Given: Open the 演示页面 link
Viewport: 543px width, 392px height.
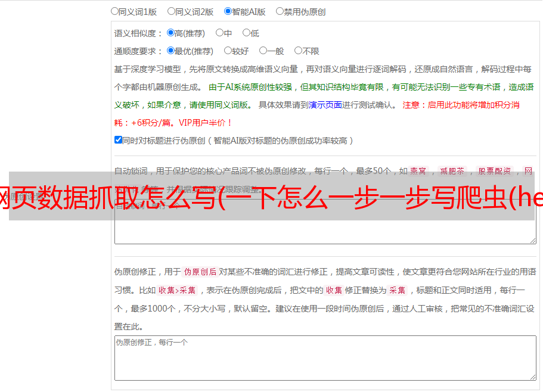Looking at the screenshot, I should (x=325, y=105).
